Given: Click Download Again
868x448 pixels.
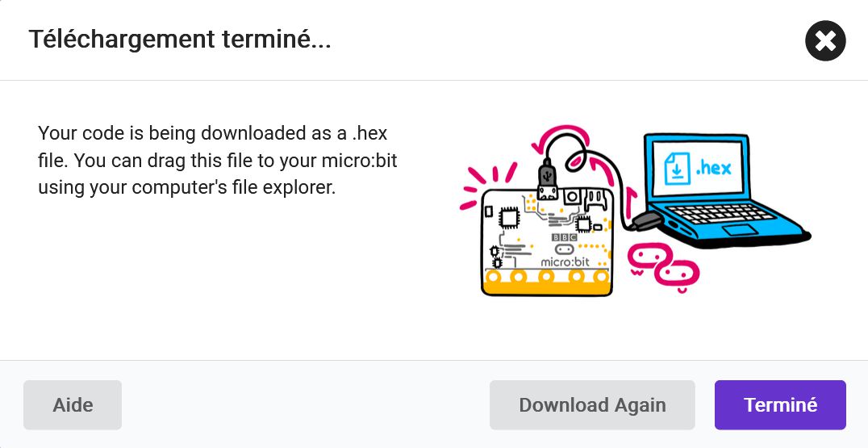Looking at the screenshot, I should pyautogui.click(x=592, y=404).
